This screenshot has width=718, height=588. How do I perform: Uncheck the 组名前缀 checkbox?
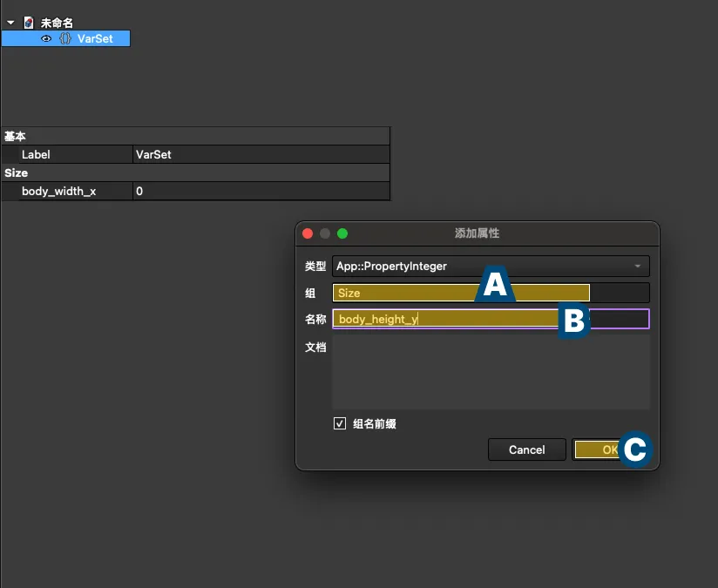click(x=340, y=424)
